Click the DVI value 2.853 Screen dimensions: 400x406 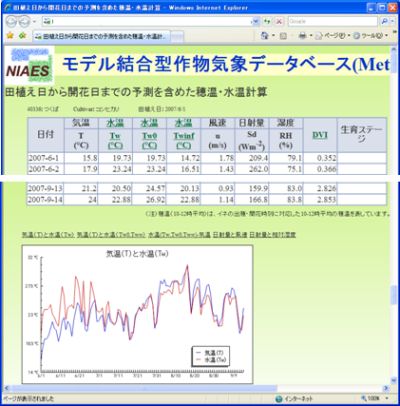pos(320,199)
